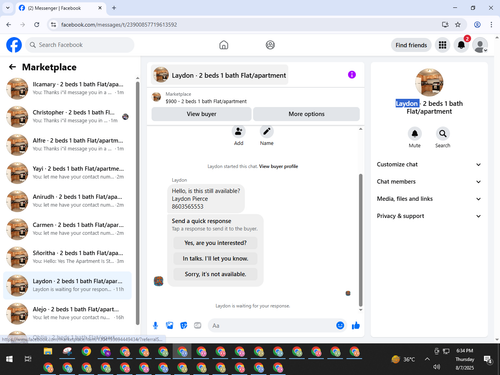Image resolution: width=500 pixels, height=375 pixels.
Task: Click the Mute bell icon in side panel
Action: click(x=415, y=134)
